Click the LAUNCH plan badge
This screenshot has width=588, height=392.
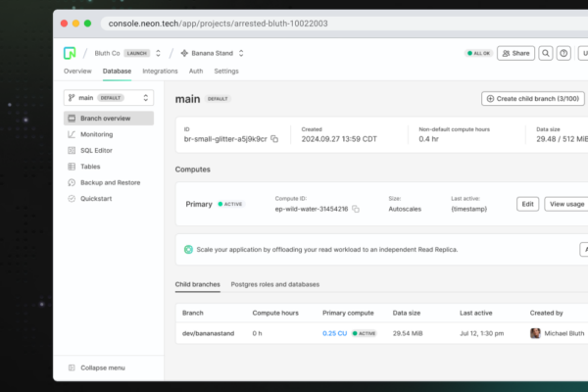tap(137, 53)
